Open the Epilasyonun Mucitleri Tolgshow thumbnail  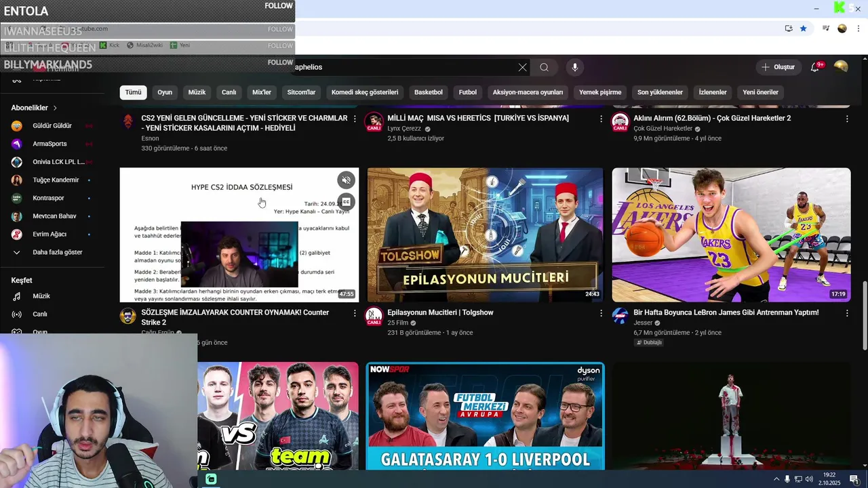(x=485, y=235)
